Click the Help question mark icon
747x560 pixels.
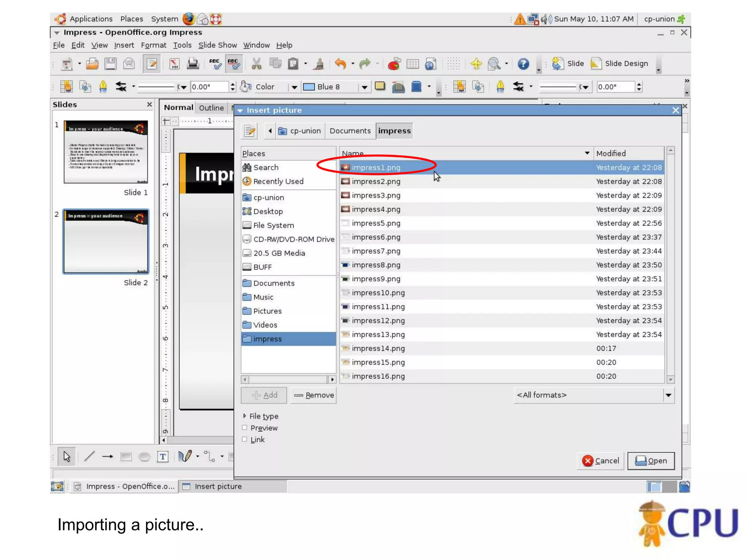[523, 64]
